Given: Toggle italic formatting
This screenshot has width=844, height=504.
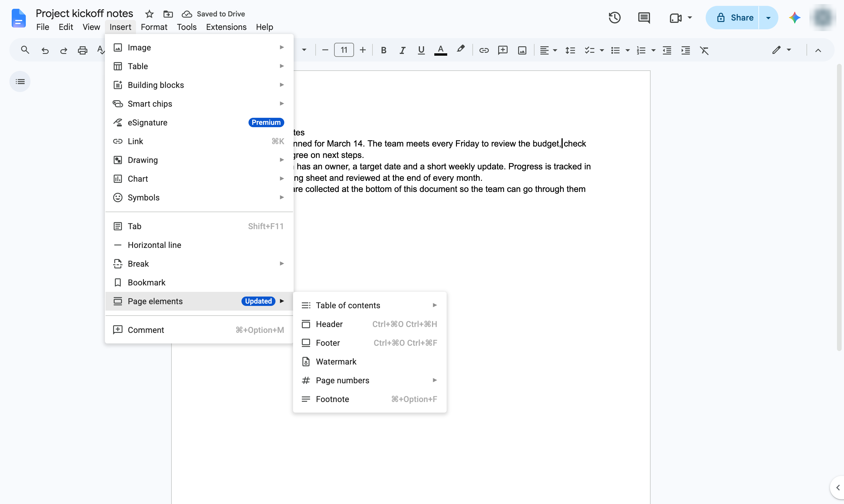Looking at the screenshot, I should click(x=402, y=51).
